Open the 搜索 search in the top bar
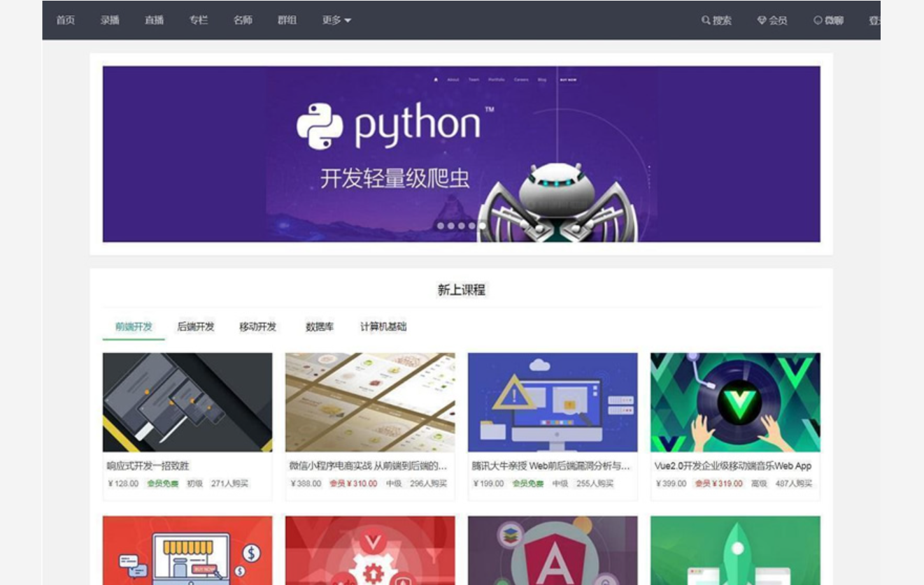Image resolution: width=924 pixels, height=585 pixels. [716, 20]
